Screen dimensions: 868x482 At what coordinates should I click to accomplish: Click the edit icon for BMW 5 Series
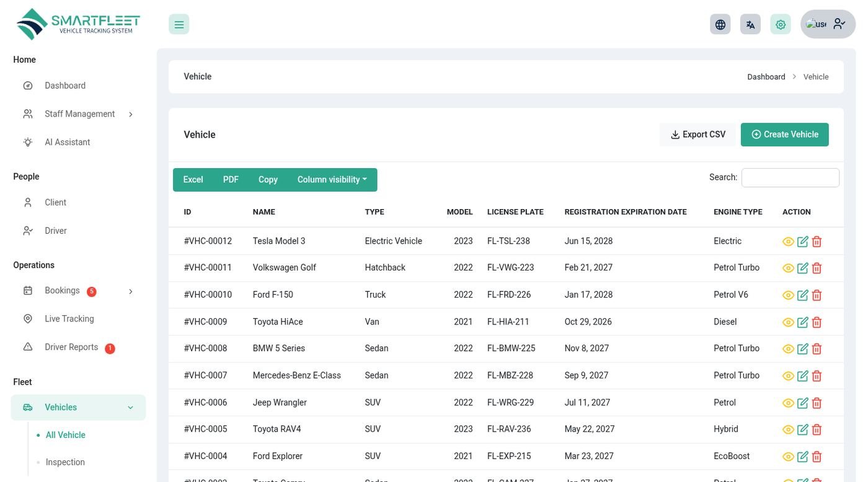[802, 349]
